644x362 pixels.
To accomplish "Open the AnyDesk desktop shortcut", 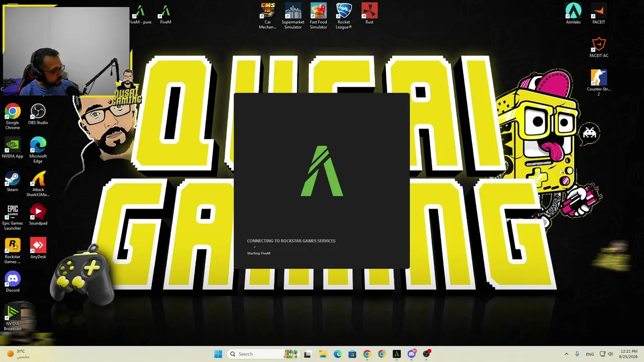I will click(38, 248).
